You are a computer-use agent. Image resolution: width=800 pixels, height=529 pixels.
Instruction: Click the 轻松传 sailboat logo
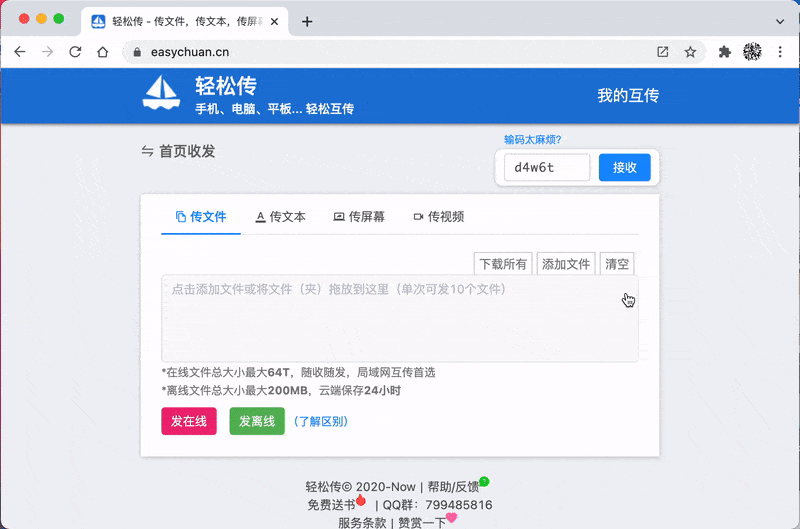coord(161,94)
